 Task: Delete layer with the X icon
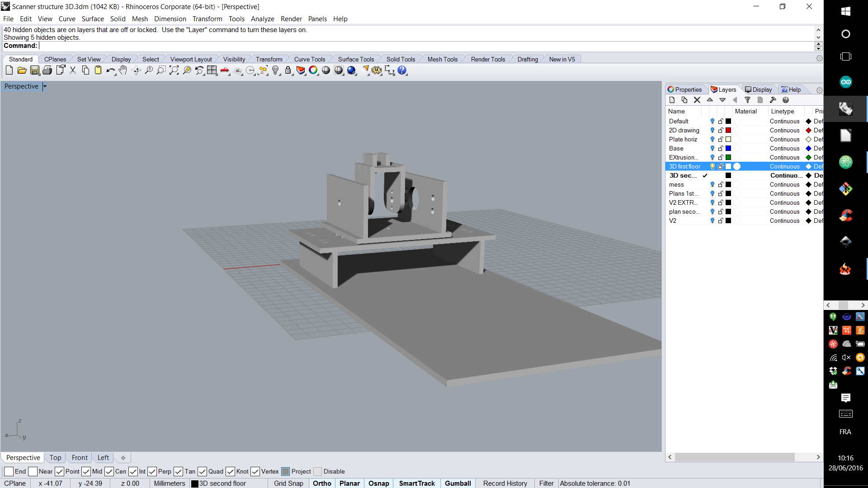pyautogui.click(x=697, y=100)
